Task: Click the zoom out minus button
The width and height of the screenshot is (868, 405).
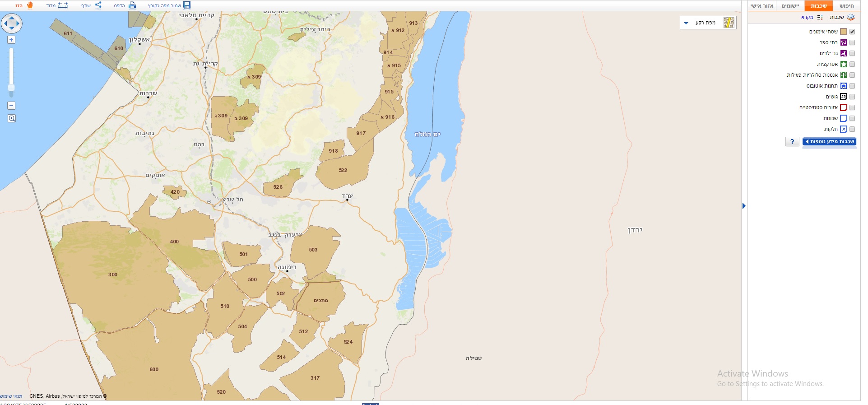Action: tap(11, 106)
